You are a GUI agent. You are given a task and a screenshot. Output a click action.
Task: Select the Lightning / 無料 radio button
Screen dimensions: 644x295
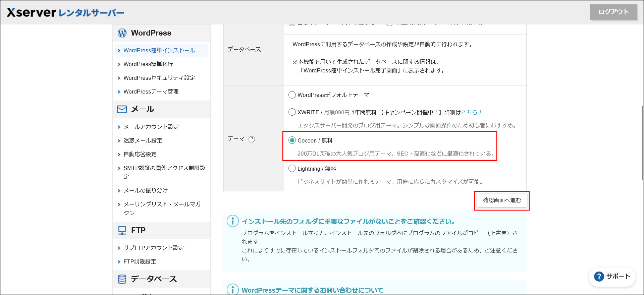point(292,168)
